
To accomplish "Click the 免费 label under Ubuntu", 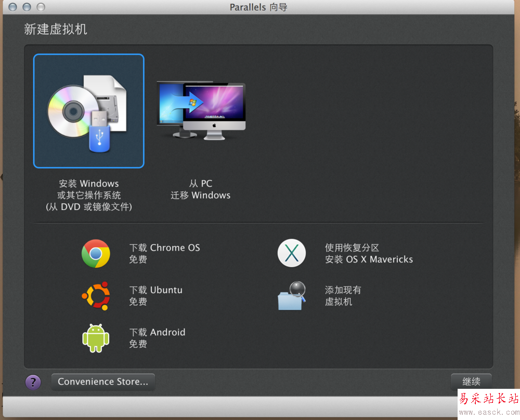I will [138, 301].
